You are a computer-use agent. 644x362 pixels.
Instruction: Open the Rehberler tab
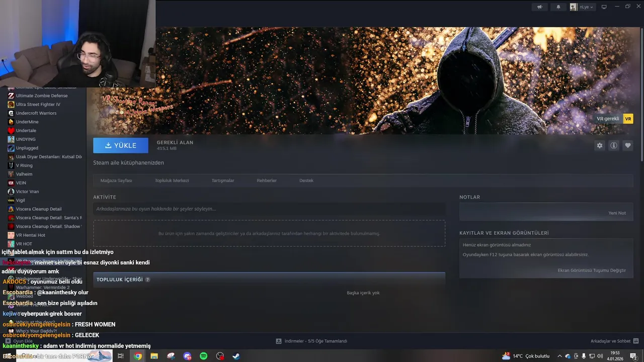pyautogui.click(x=267, y=180)
